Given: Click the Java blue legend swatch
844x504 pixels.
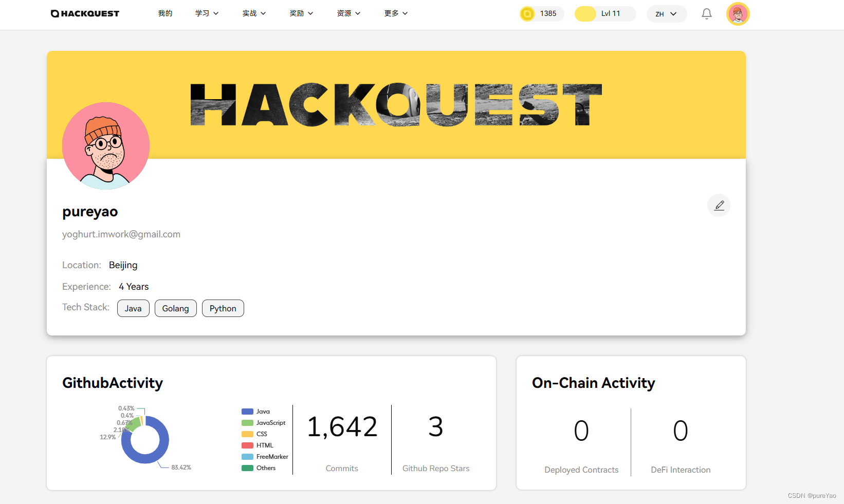Looking at the screenshot, I should point(247,412).
